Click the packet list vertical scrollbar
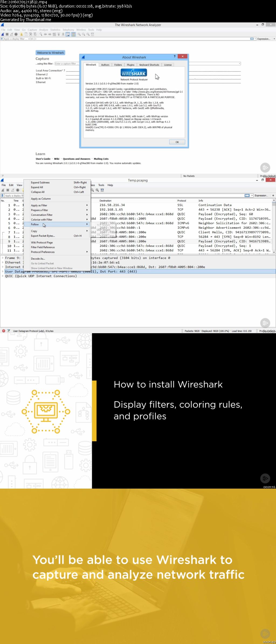Viewport: 276px width, 644px height. click(x=274, y=227)
